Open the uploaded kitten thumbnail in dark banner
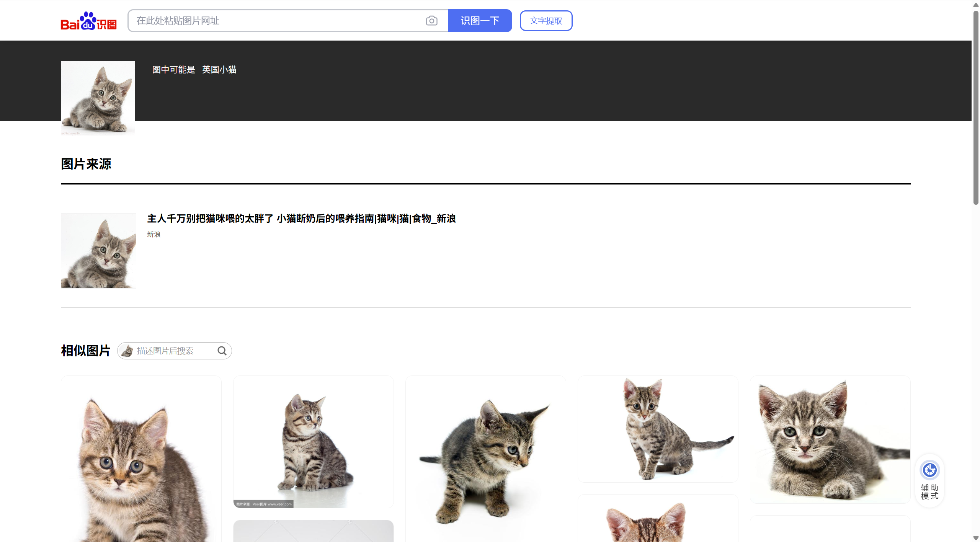Screen dimensions: 980x542 pos(98,98)
